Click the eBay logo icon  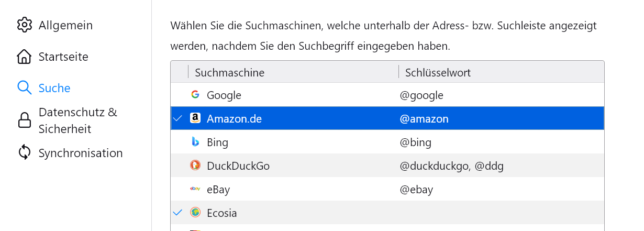195,189
